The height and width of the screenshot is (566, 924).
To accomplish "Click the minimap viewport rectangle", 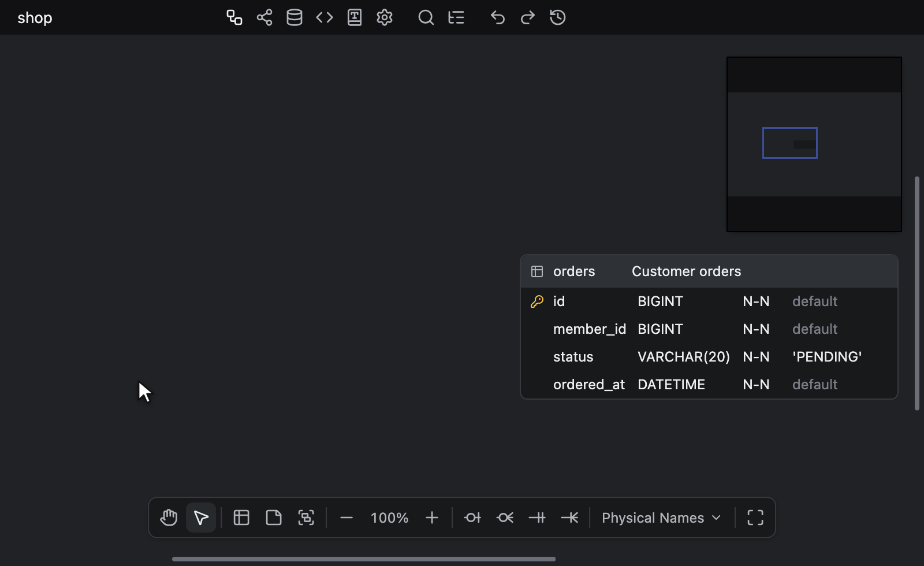I will (x=790, y=143).
